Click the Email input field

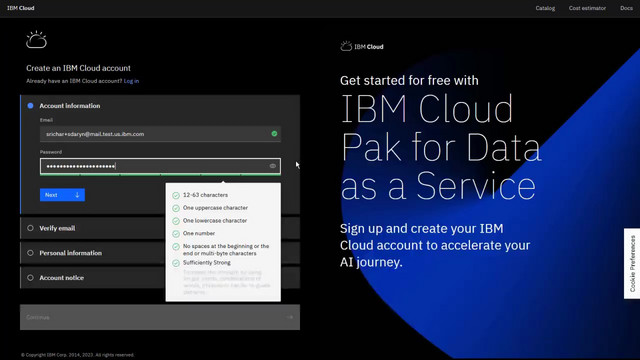pyautogui.click(x=160, y=134)
